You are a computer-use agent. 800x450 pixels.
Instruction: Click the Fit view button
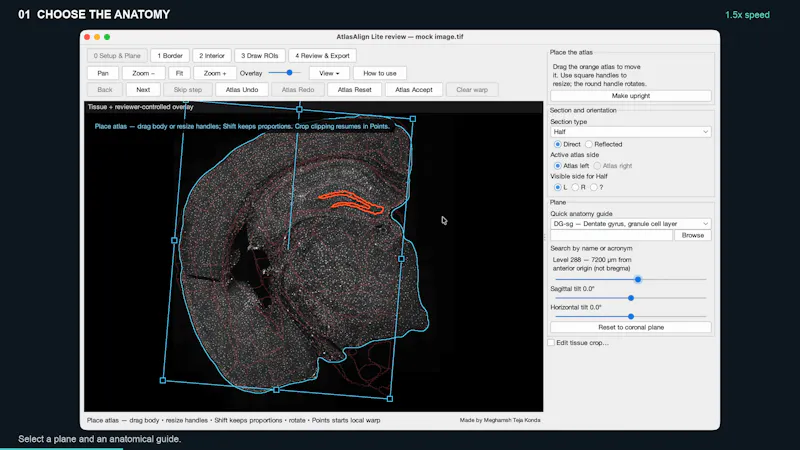pyautogui.click(x=179, y=73)
